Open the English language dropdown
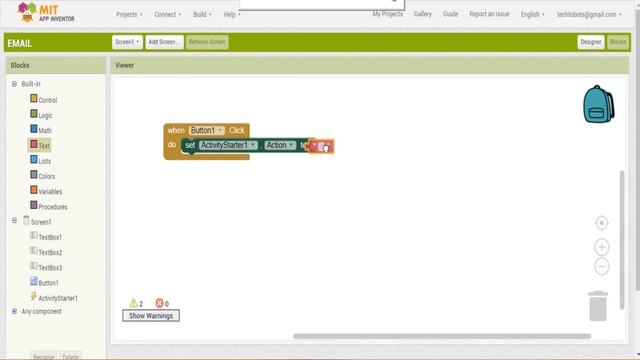Image resolution: width=640 pixels, height=360 pixels. click(532, 14)
